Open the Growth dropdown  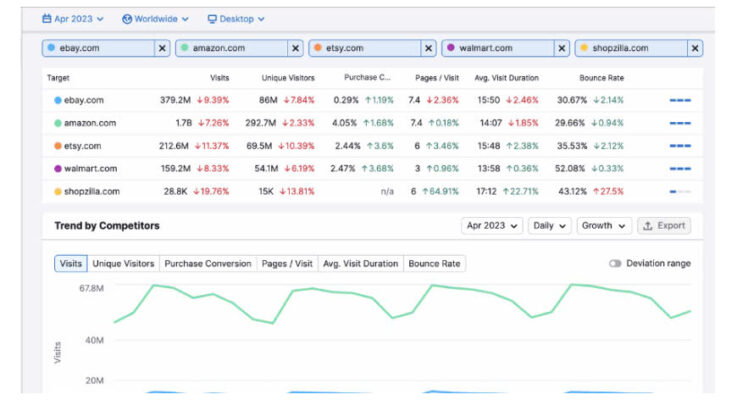pyautogui.click(x=604, y=226)
